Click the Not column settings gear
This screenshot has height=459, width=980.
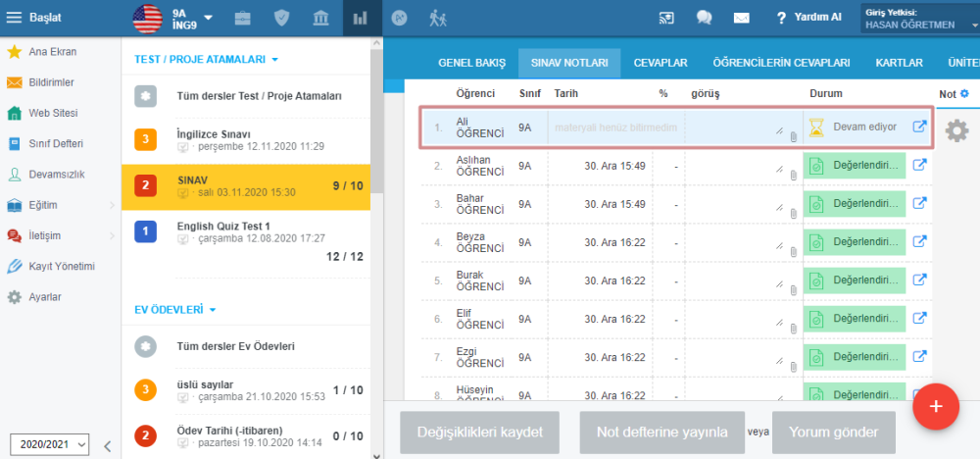(x=964, y=94)
